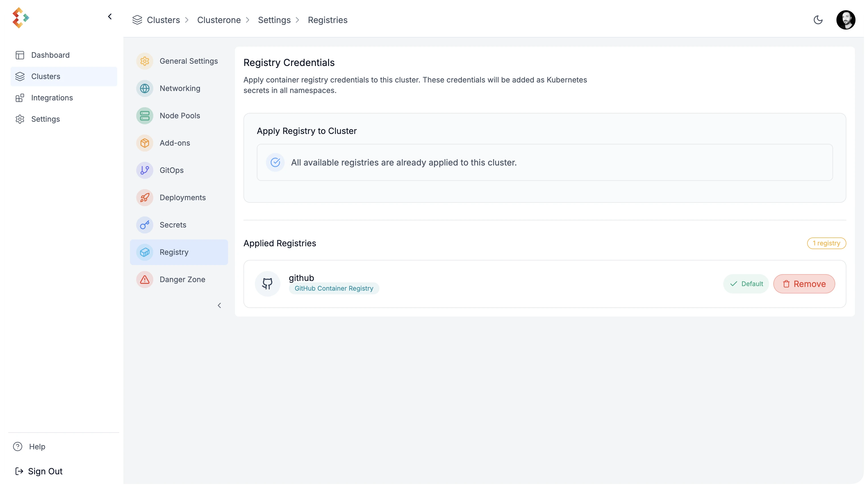Click the Default badge on github registry

pyautogui.click(x=746, y=284)
